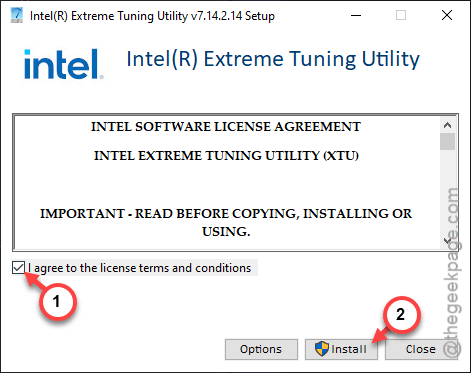The image size is (471, 373).
Task: Close the setup window with X
Action: 447,15
